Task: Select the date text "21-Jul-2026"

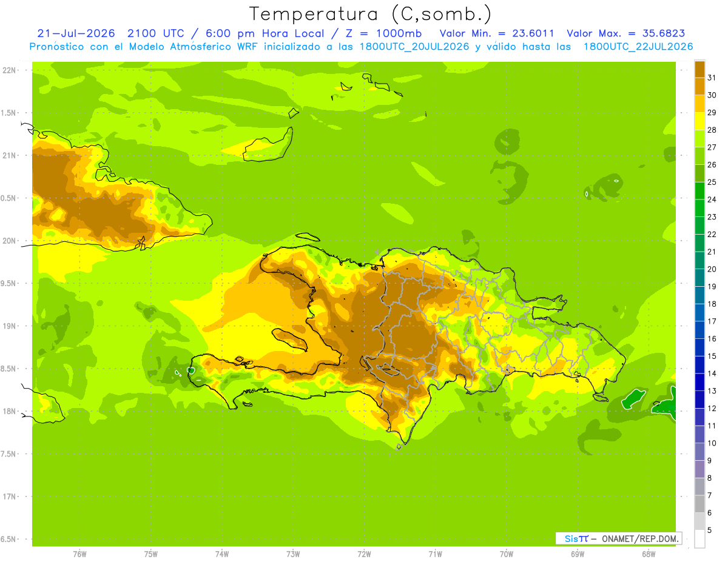Action: coord(76,33)
